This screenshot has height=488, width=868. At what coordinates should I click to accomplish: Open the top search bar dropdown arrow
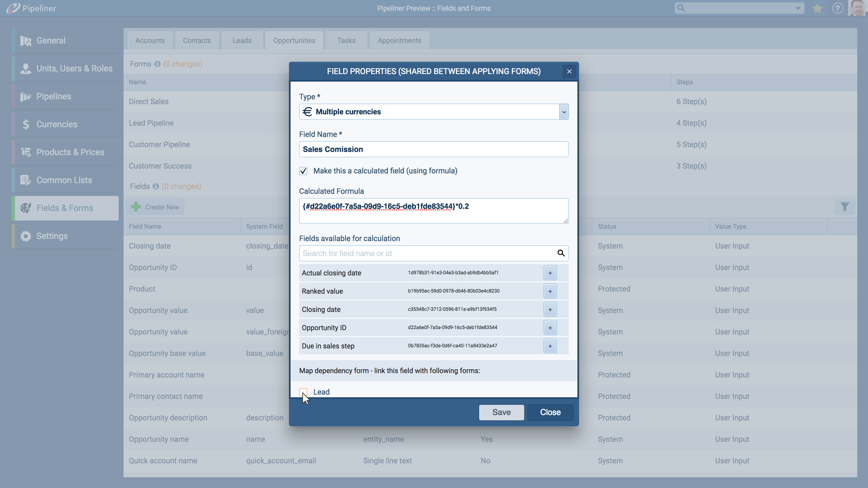798,8
